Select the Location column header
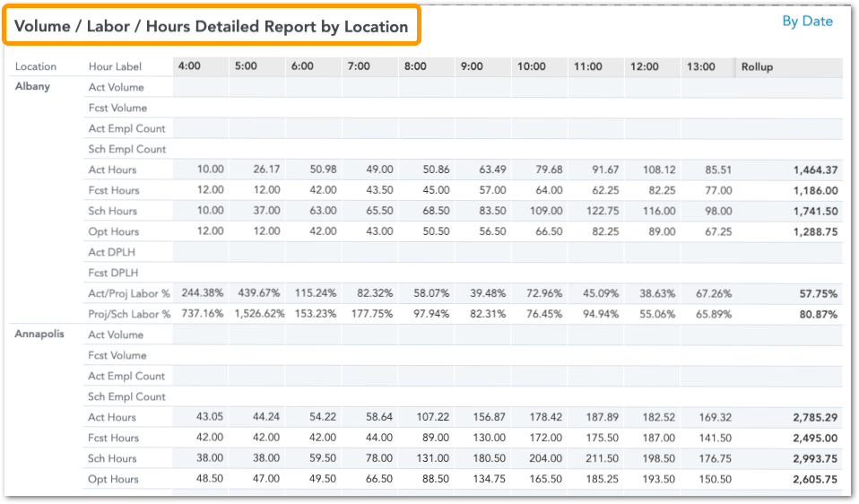Image resolution: width=859 pixels, height=504 pixels. point(36,67)
